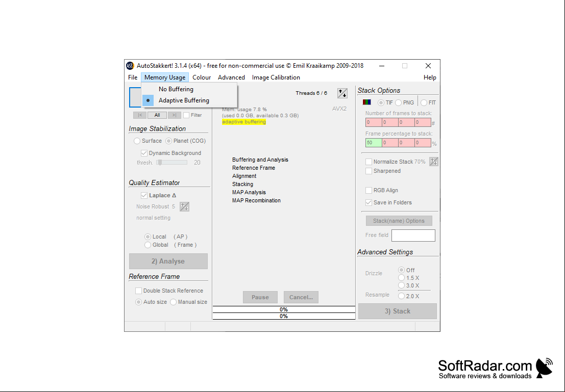
Task: Click the Reference Frame step label
Action: click(x=253, y=168)
